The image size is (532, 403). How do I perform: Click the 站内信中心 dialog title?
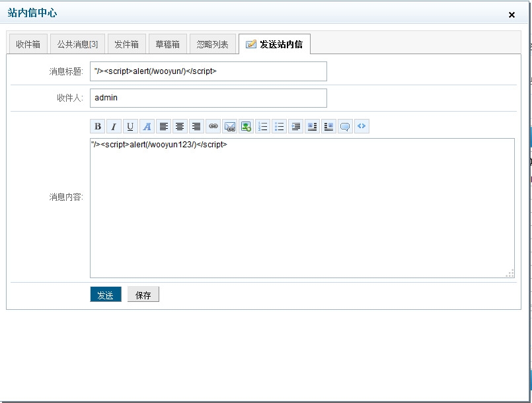point(32,13)
